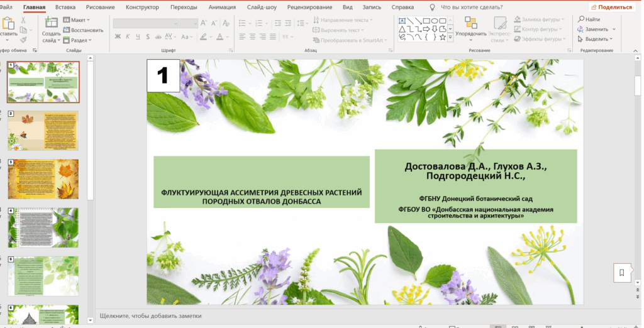644x328 pixels.
Task: Open Экспресс-стили quick styles
Action: [x=500, y=29]
